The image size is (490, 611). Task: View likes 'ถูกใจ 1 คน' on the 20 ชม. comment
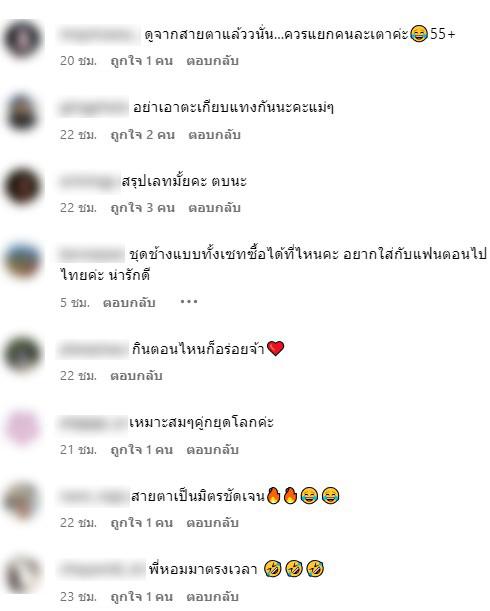[x=142, y=61]
